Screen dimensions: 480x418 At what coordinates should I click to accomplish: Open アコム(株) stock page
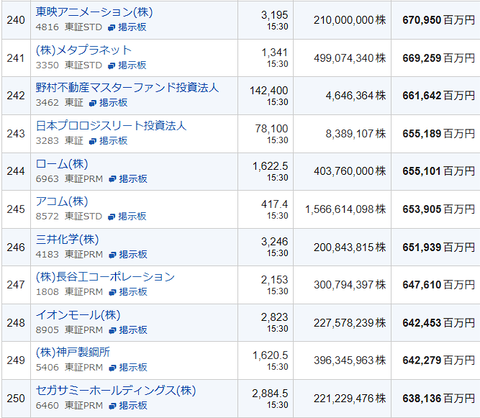62,201
